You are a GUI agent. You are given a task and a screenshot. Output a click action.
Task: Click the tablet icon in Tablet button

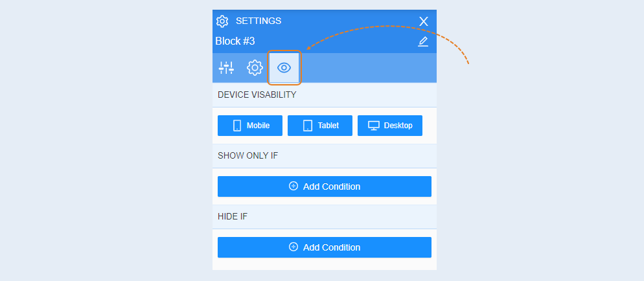[x=308, y=126]
